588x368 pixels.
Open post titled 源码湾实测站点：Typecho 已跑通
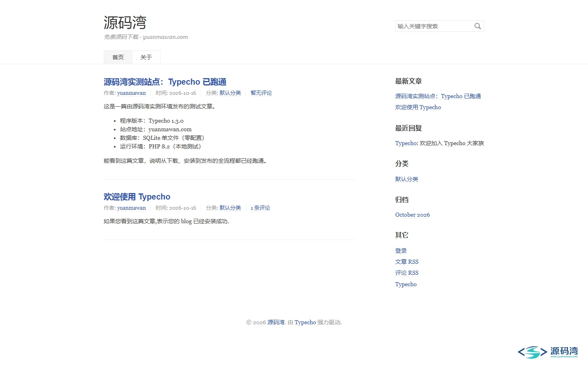pos(165,82)
